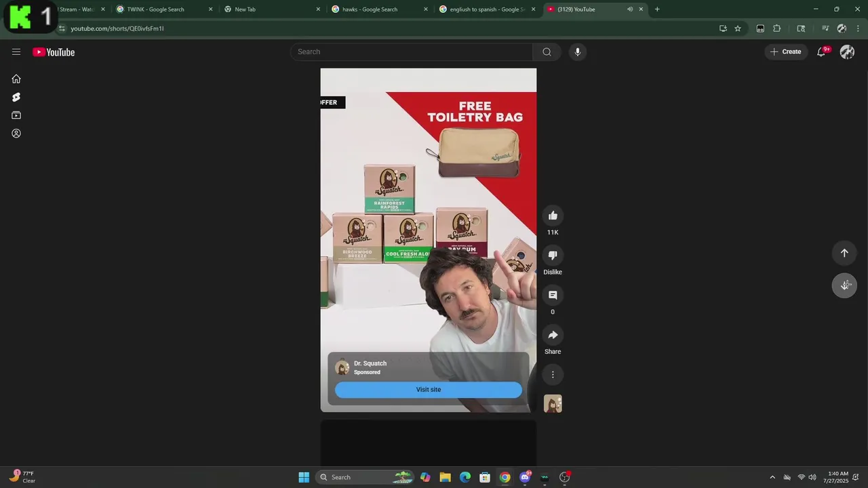Launch Microsoft Edge from the taskbar
868x488 pixels.
click(x=465, y=477)
